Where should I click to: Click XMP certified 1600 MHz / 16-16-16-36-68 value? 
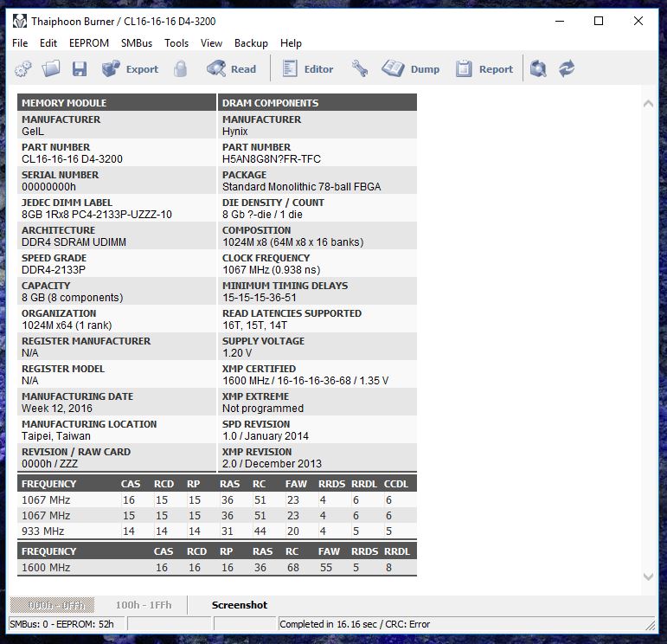pyautogui.click(x=305, y=380)
